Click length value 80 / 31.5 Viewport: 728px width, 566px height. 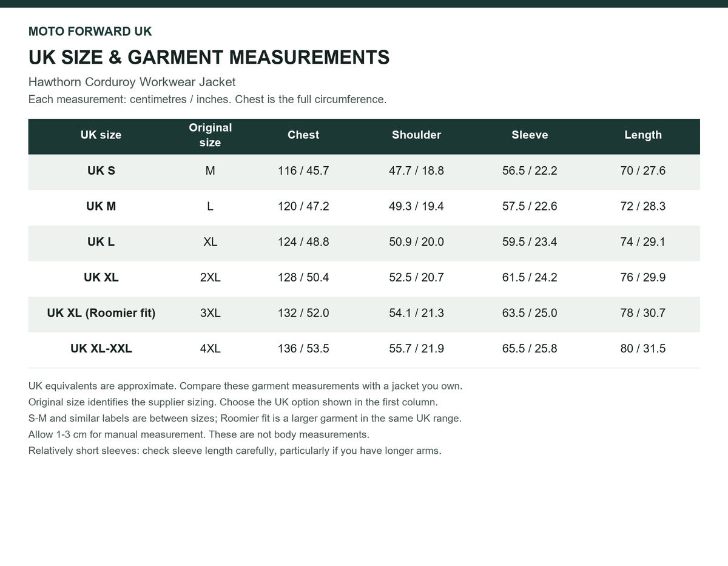click(643, 348)
